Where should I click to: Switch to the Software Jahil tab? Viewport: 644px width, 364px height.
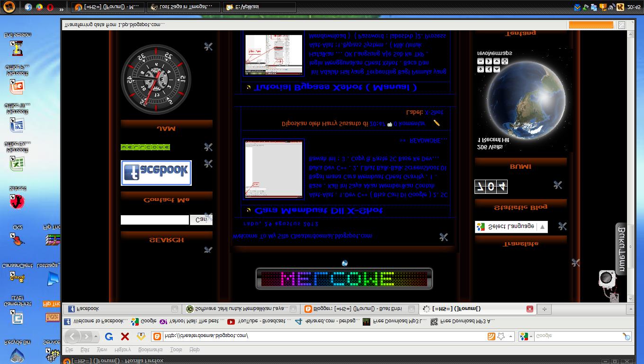pyautogui.click(x=241, y=309)
